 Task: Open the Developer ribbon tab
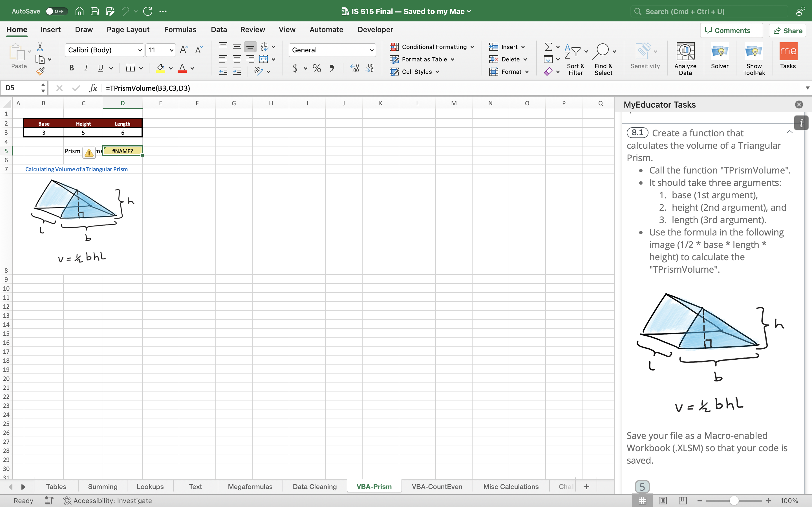coord(375,30)
